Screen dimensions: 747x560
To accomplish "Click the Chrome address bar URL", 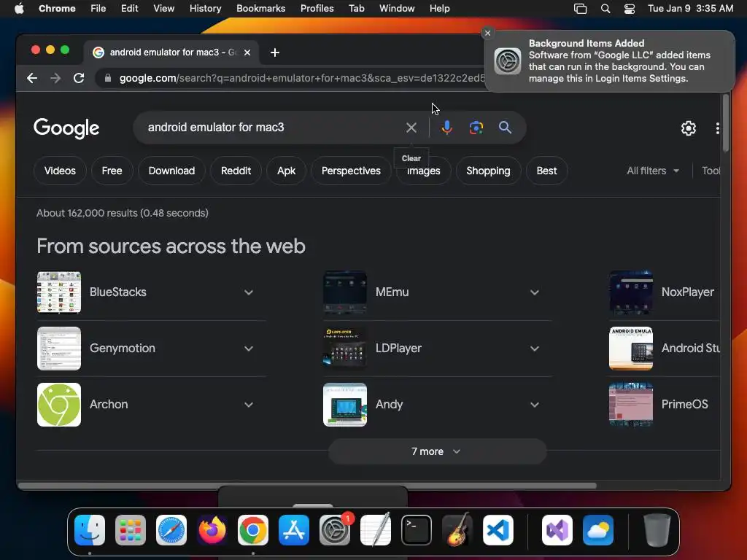I will [302, 78].
